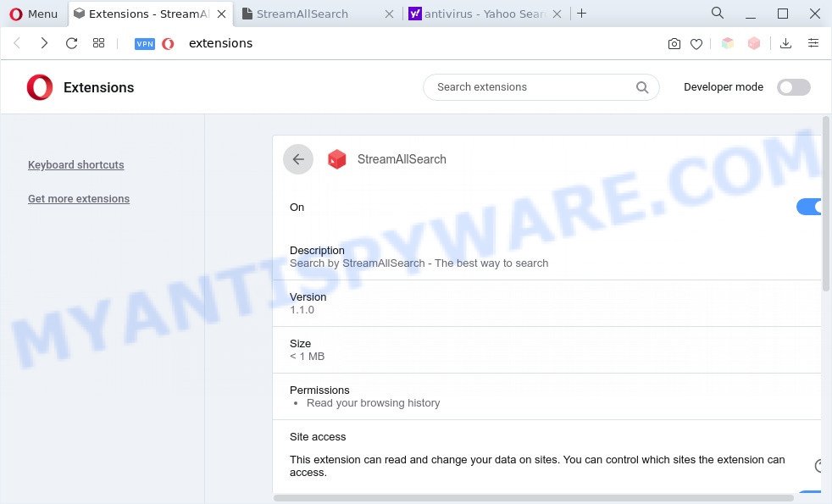This screenshot has width=832, height=504.
Task: Click the description text 'The best way to search'
Action: (491, 263)
